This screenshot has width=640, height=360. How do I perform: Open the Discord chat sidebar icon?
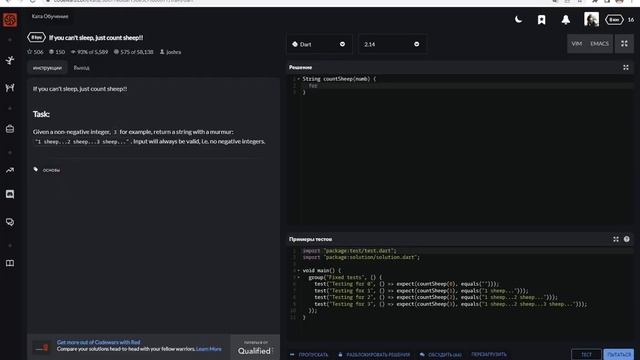pos(10,194)
